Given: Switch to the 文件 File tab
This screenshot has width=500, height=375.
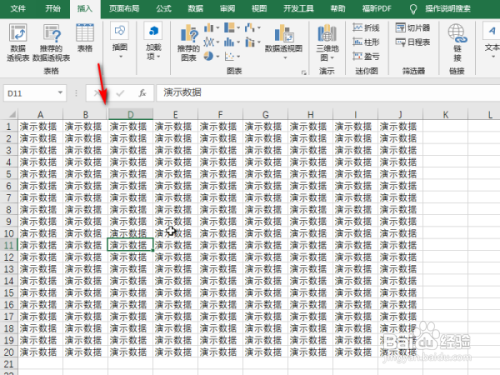Looking at the screenshot, I should [18, 9].
